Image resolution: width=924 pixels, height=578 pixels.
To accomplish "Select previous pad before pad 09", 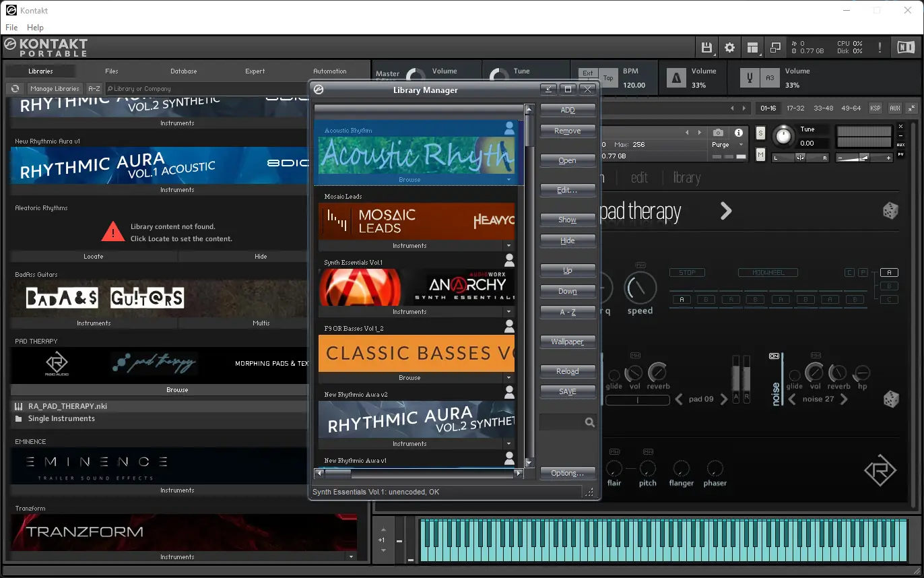I will [x=680, y=399].
